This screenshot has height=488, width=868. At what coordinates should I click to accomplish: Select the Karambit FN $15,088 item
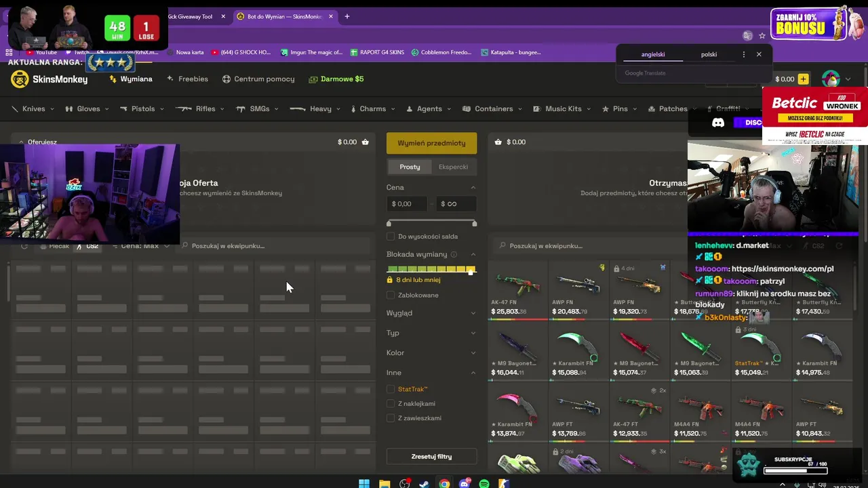[578, 351]
